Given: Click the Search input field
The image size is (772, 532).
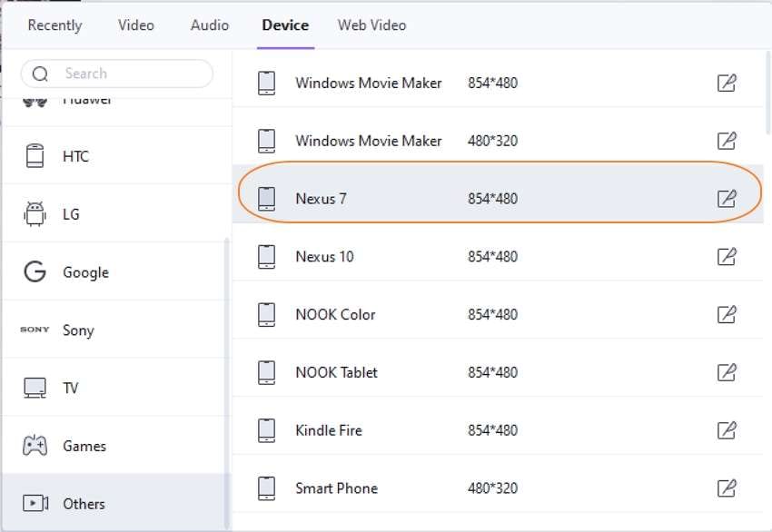Looking at the screenshot, I should pyautogui.click(x=127, y=74).
